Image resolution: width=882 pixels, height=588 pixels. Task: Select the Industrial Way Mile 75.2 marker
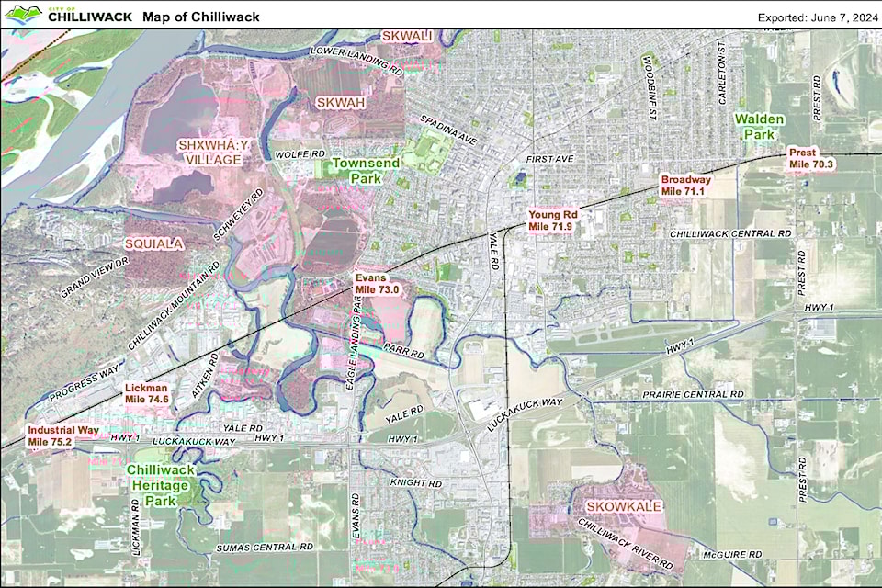[x=60, y=435]
